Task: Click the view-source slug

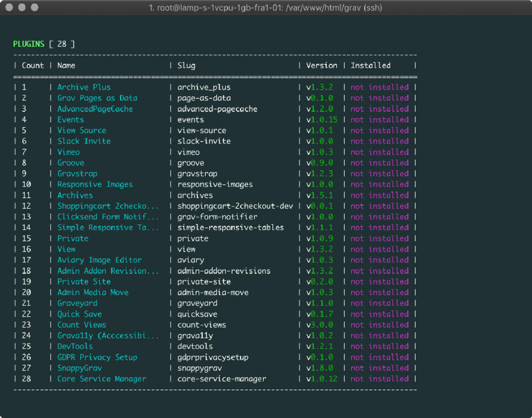Action: tap(202, 130)
